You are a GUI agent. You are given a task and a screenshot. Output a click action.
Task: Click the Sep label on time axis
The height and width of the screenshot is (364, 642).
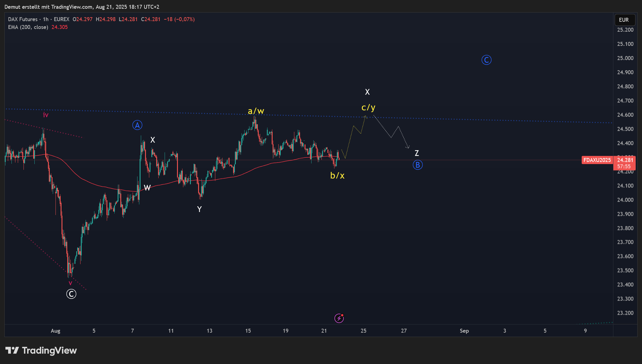pos(464,331)
